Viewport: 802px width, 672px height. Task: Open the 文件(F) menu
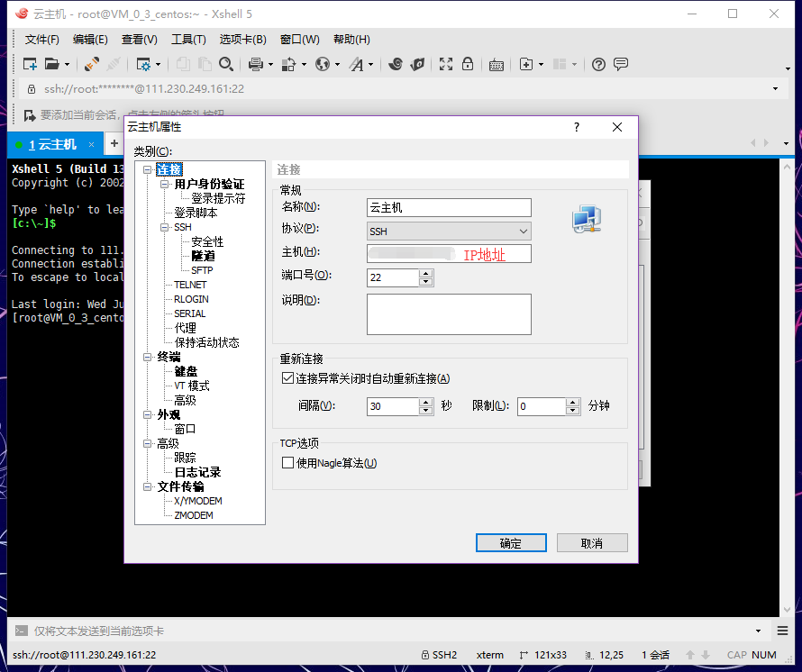coord(42,40)
